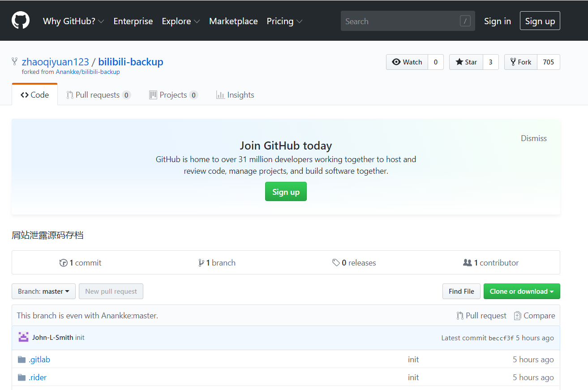
Task: Open John-L-Smith author link
Action: (x=52, y=338)
